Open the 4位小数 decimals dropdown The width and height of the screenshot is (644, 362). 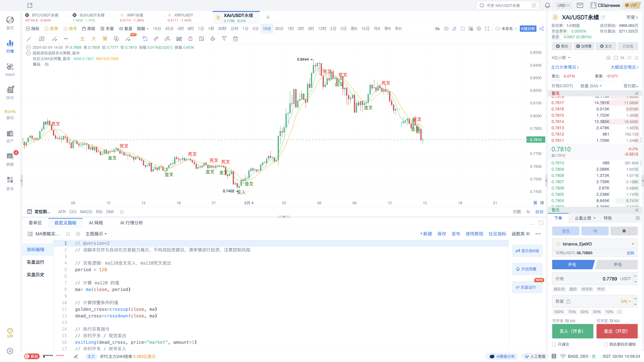click(561, 58)
